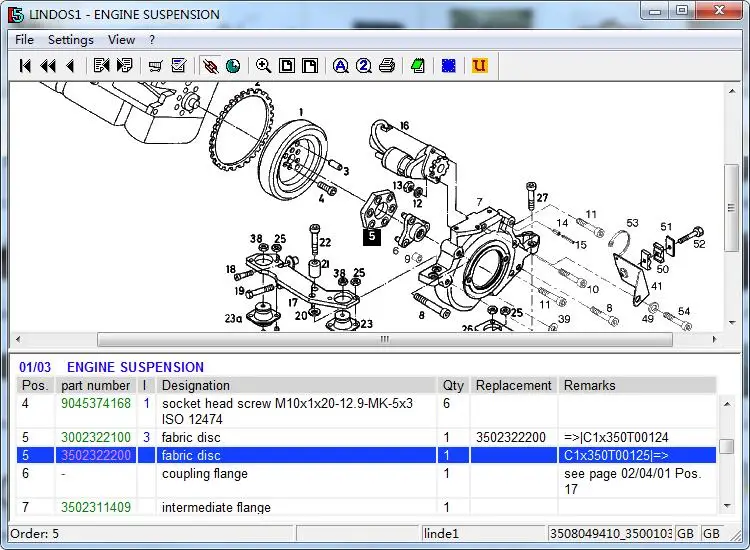Click selected part number 3502322200
This screenshot has height=550, width=750.
[x=96, y=455]
